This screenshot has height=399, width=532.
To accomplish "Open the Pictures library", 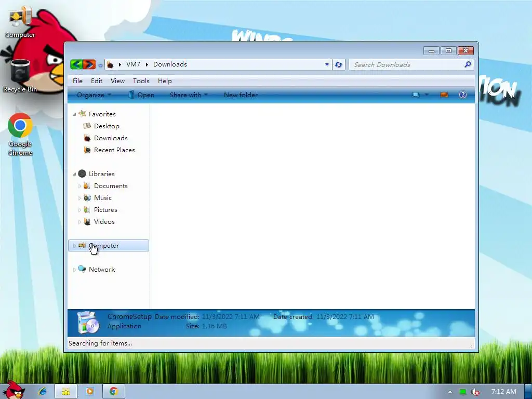I will click(x=105, y=210).
